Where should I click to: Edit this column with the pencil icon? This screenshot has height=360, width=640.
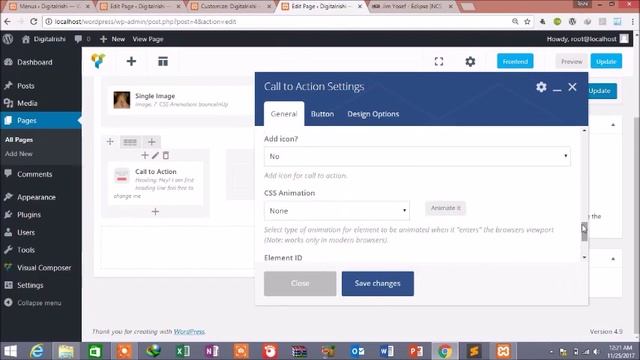pos(155,155)
